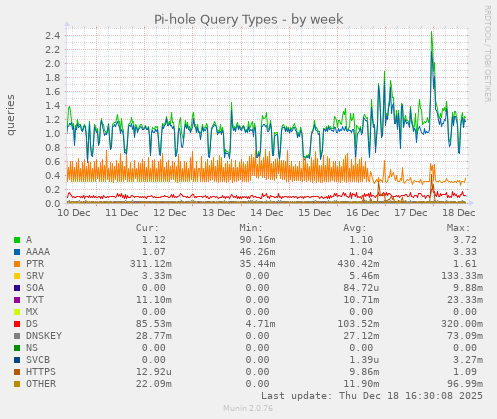Click the AAAA max value '3.33'
The height and width of the screenshot is (419, 497).
coord(465,252)
